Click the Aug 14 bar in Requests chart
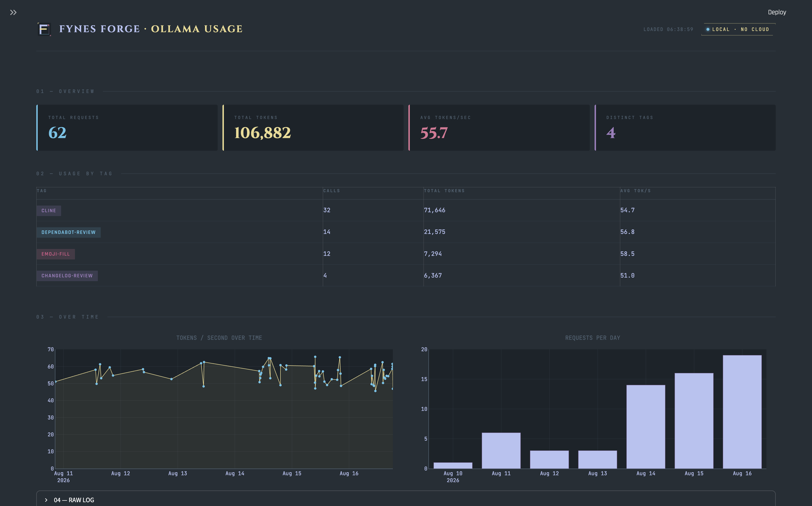 click(x=645, y=427)
